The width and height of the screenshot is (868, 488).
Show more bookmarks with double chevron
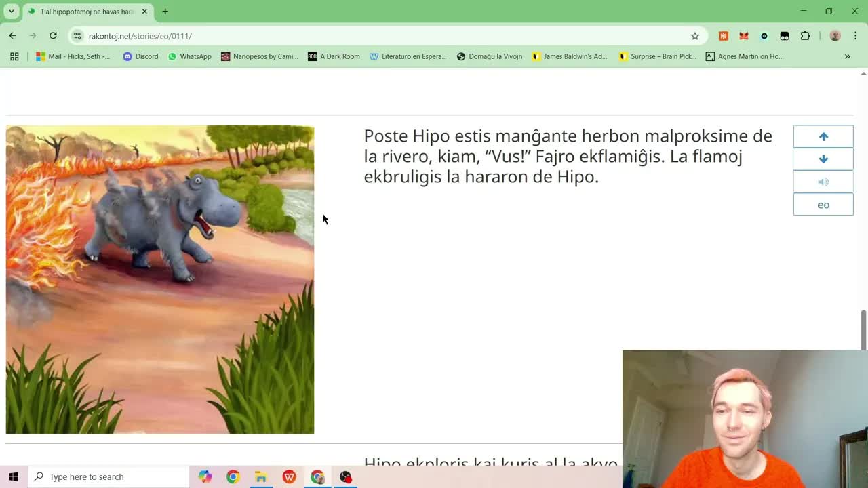coord(847,56)
